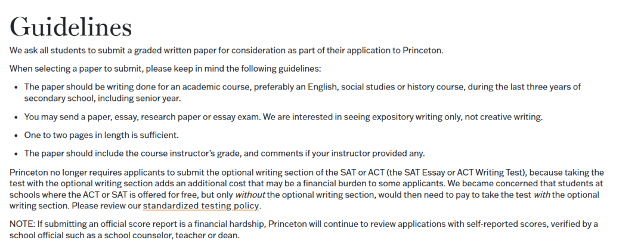Click the one to two pages bullet text

(x=101, y=135)
